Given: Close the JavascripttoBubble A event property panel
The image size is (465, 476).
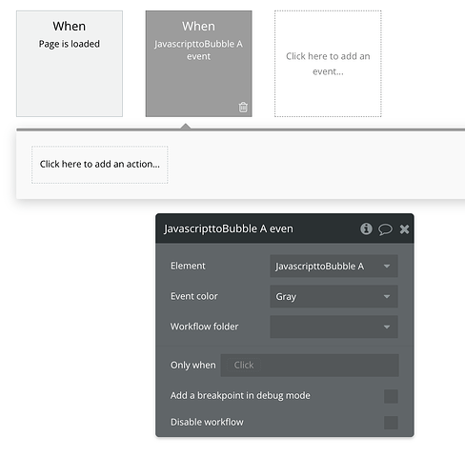Looking at the screenshot, I should click(x=404, y=229).
